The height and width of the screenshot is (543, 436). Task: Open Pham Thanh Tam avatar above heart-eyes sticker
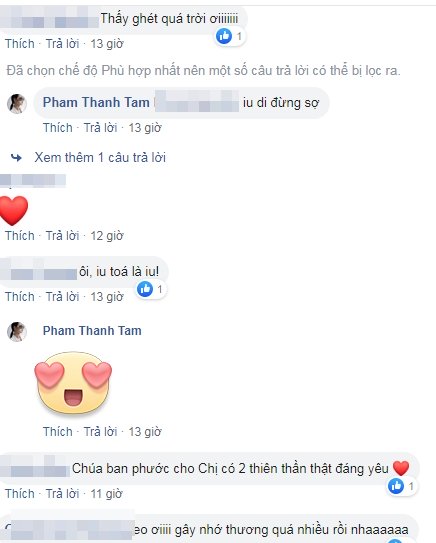[x=17, y=331]
